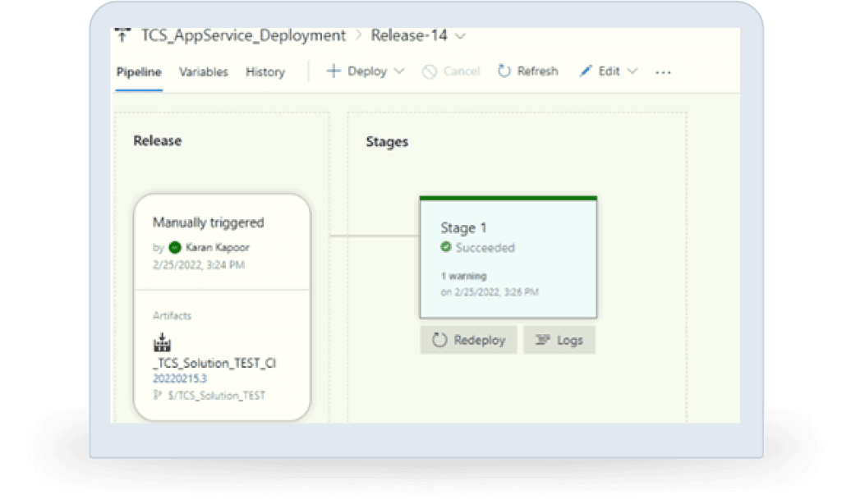Select the Pipeline tab

pyautogui.click(x=139, y=72)
